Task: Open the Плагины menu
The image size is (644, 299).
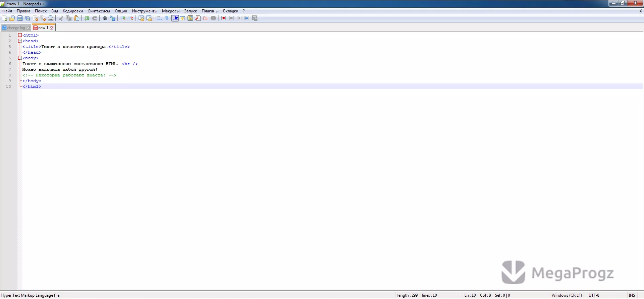Action: (x=210, y=11)
